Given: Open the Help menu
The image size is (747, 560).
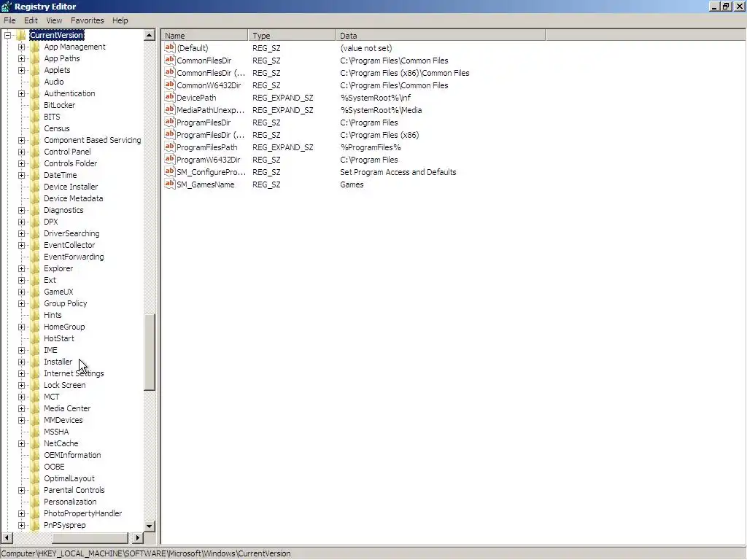Looking at the screenshot, I should pos(120,20).
